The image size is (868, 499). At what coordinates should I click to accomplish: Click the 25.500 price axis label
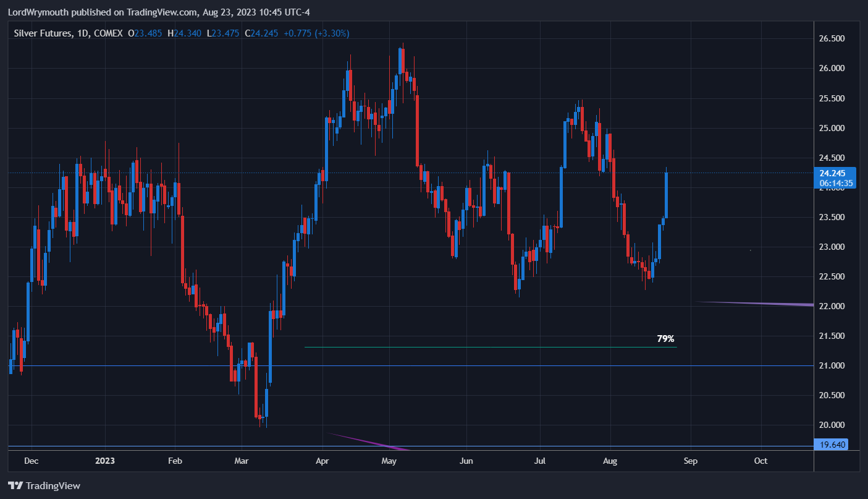pyautogui.click(x=832, y=98)
